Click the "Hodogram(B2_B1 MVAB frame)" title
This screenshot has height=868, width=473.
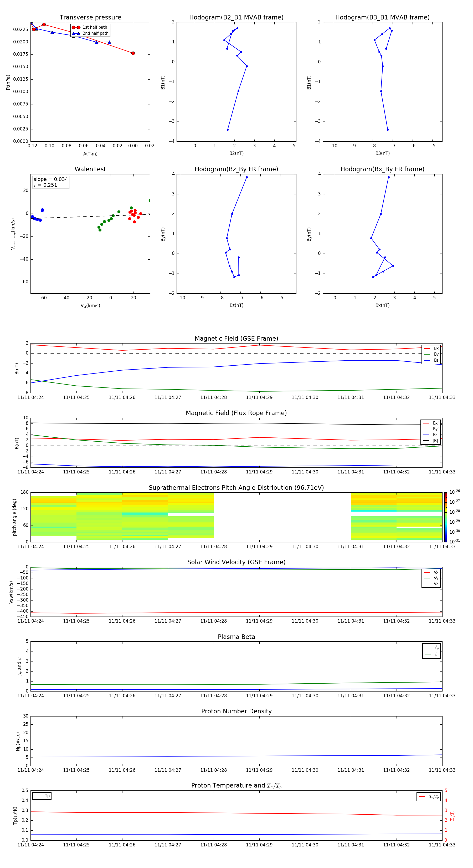click(x=236, y=18)
